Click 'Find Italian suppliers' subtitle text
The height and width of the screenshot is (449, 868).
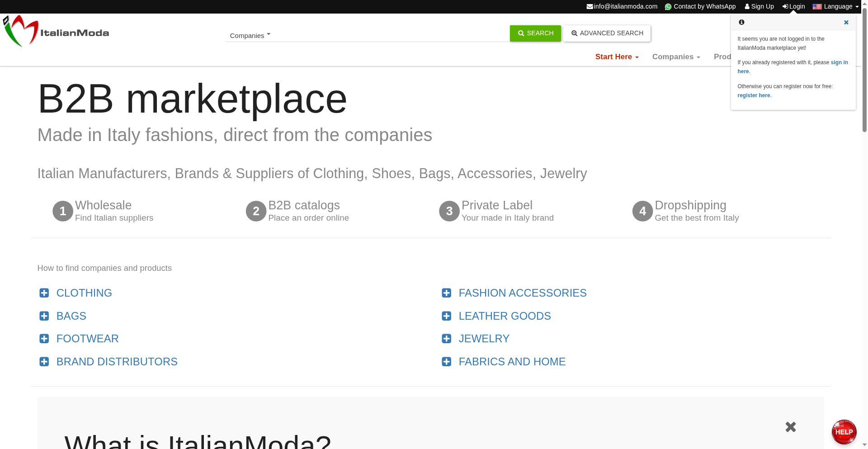pos(114,218)
